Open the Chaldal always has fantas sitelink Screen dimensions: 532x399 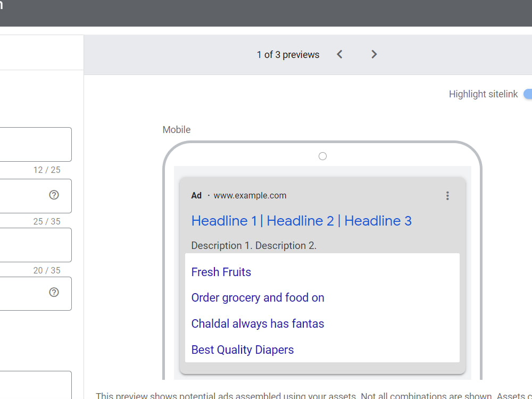(x=257, y=323)
